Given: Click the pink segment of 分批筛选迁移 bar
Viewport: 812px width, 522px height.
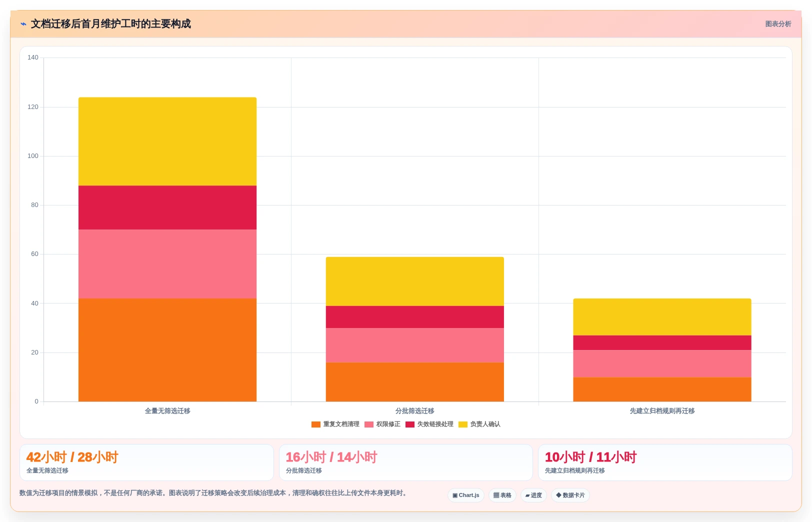Looking at the screenshot, I should [x=415, y=345].
